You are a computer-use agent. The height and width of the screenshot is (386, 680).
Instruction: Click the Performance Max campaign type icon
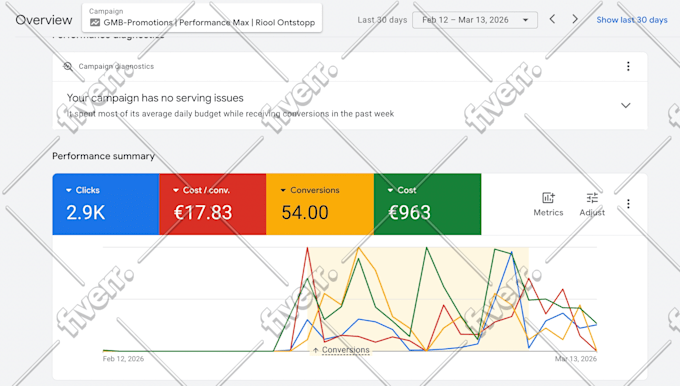pos(95,23)
